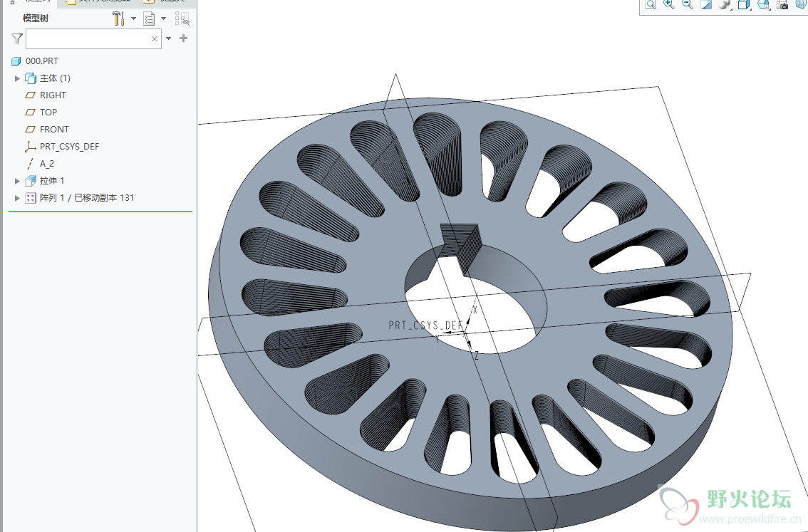The image size is (808, 532).
Task: Open the search options dropdown arrow
Action: pyautogui.click(x=168, y=38)
